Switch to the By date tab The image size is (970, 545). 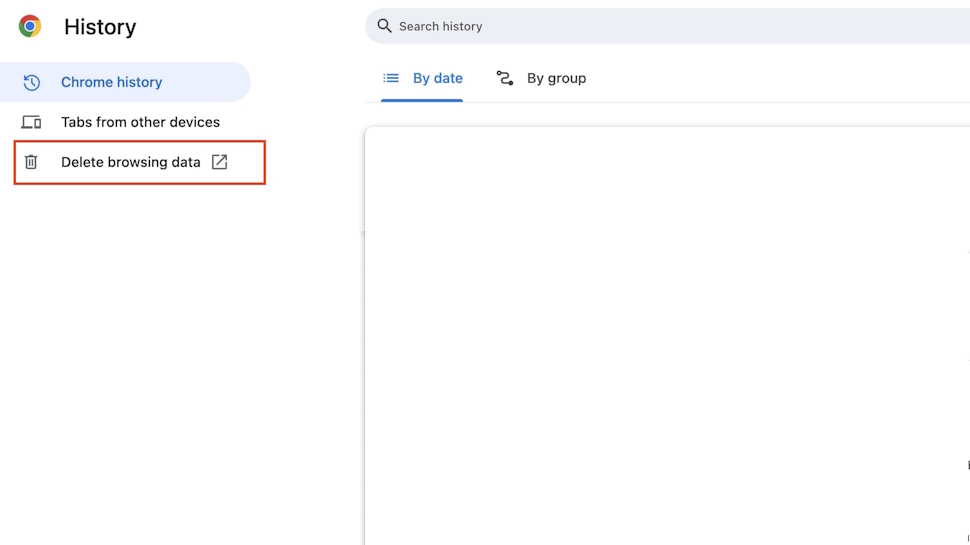click(422, 79)
